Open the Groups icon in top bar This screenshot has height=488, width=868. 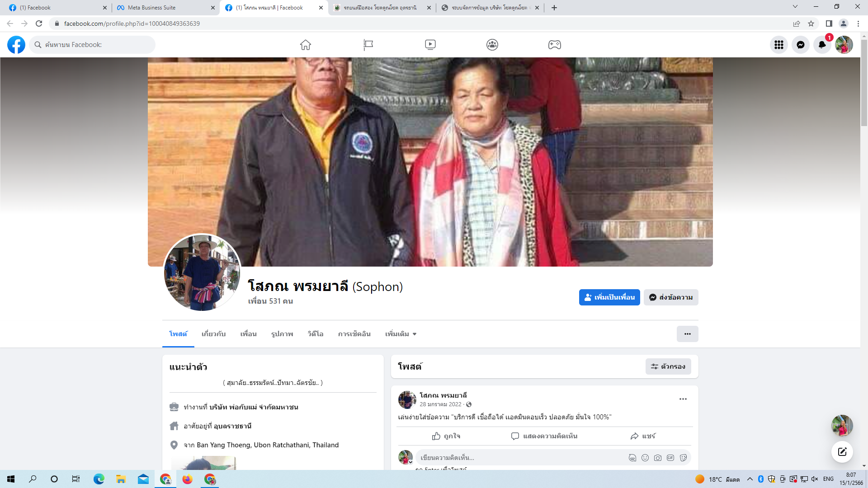(492, 45)
